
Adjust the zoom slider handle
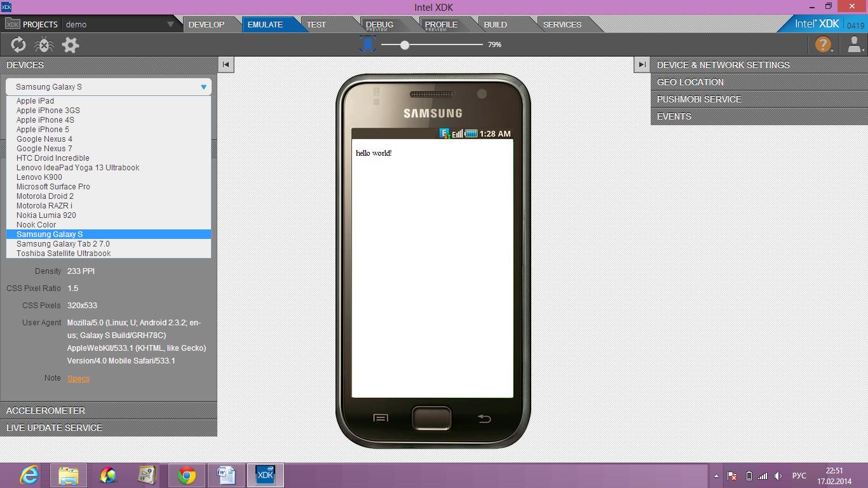coord(405,44)
